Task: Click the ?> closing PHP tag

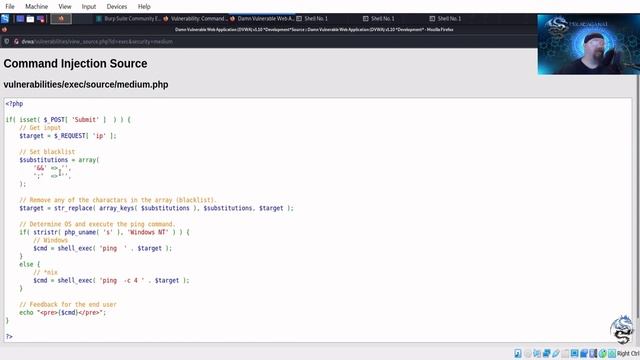Action: click(9, 337)
